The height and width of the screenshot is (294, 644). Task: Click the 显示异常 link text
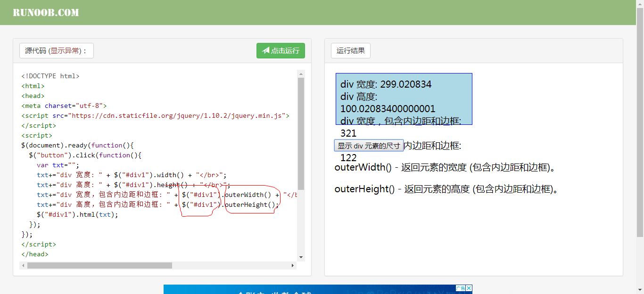(x=65, y=51)
